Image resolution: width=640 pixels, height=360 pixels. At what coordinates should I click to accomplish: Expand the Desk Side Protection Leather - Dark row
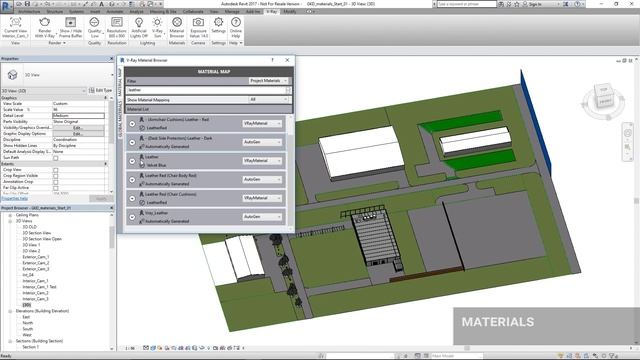(x=132, y=142)
